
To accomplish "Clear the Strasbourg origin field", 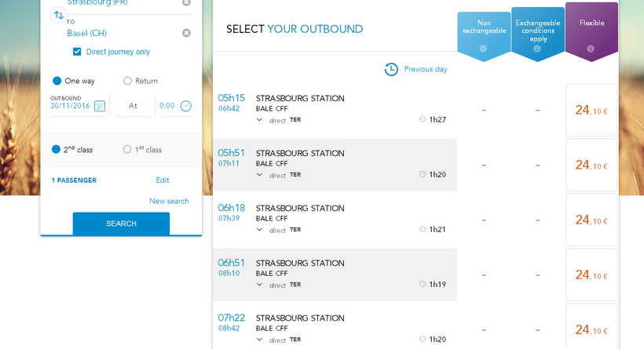I will point(186,2).
